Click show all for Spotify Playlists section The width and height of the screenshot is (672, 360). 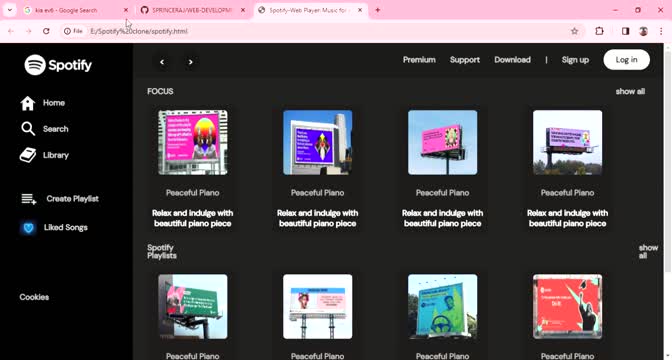pos(648,252)
